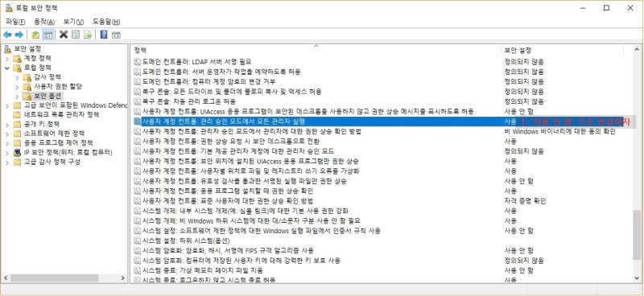Select the 로컬 정책 tree label
644x296 pixels.
point(38,68)
